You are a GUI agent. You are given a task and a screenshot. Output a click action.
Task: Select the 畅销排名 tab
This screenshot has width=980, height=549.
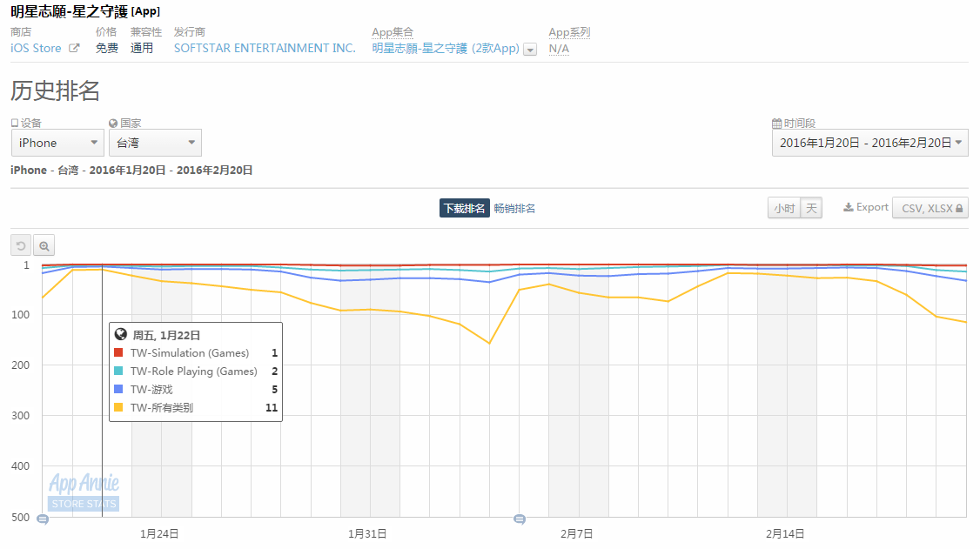click(x=514, y=209)
